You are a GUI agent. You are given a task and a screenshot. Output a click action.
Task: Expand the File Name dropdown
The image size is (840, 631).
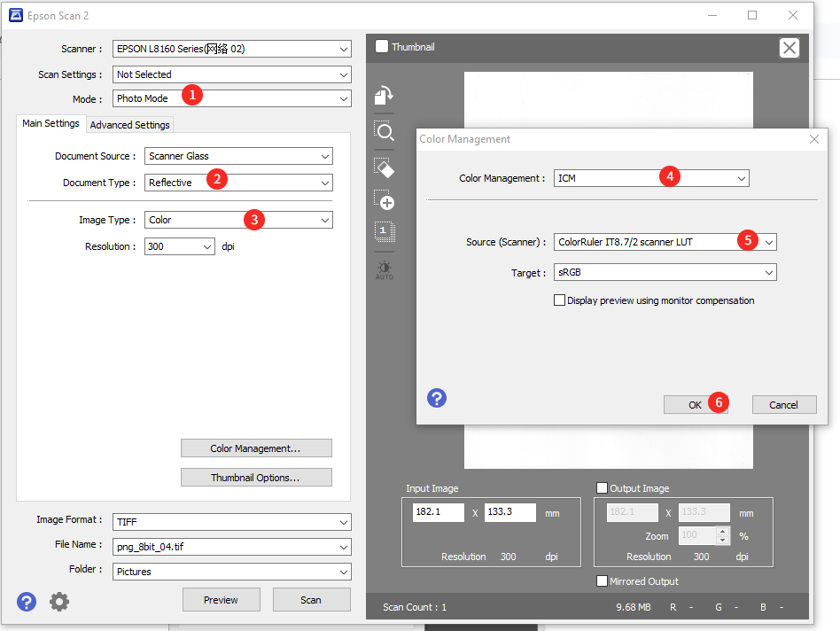pos(232,547)
